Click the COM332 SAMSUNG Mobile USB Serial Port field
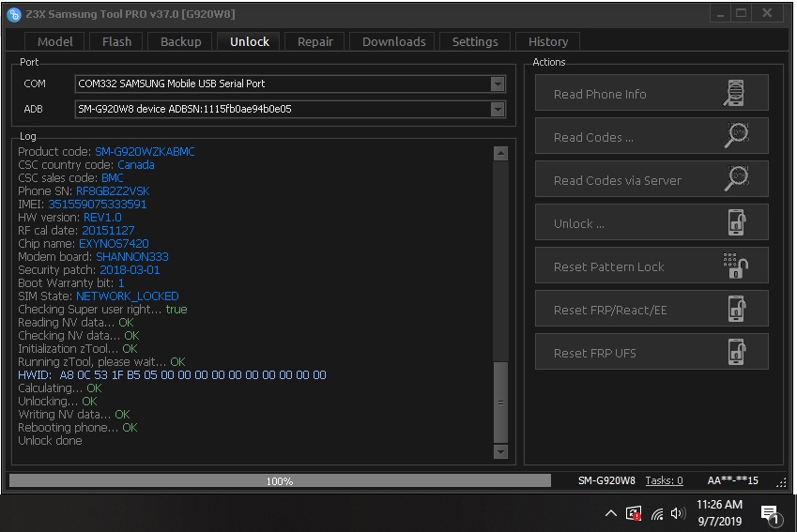The height and width of the screenshot is (532, 797). 290,84
